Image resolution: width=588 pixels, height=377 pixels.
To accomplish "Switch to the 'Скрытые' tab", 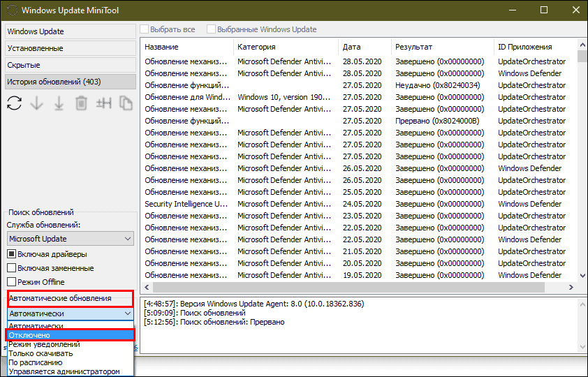I will pos(70,65).
